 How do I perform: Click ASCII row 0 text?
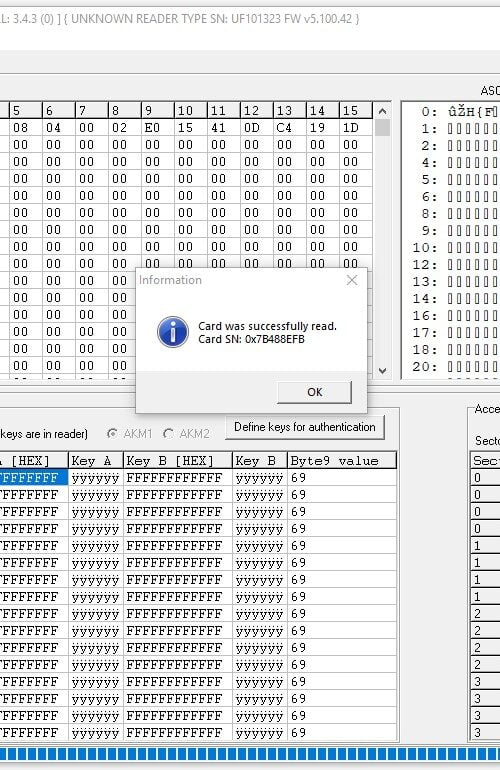pyautogui.click(x=472, y=112)
